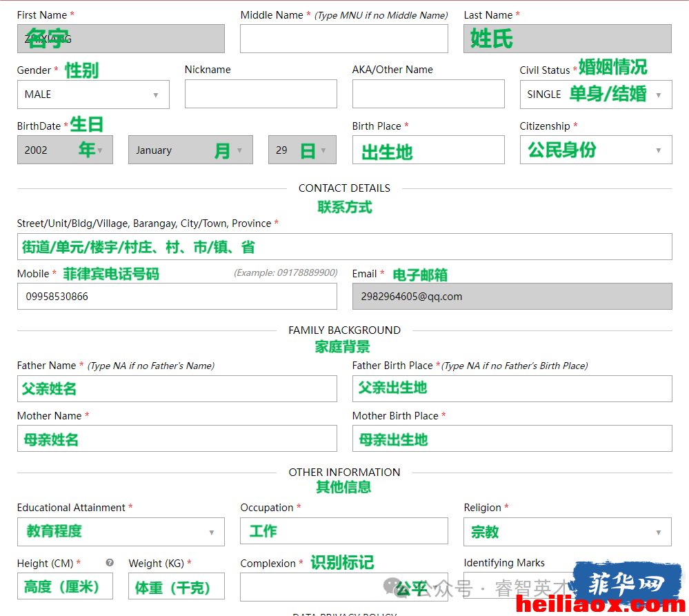The width and height of the screenshot is (689, 616).
Task: Open the birth day dropdown showing 29
Action: tap(302, 150)
